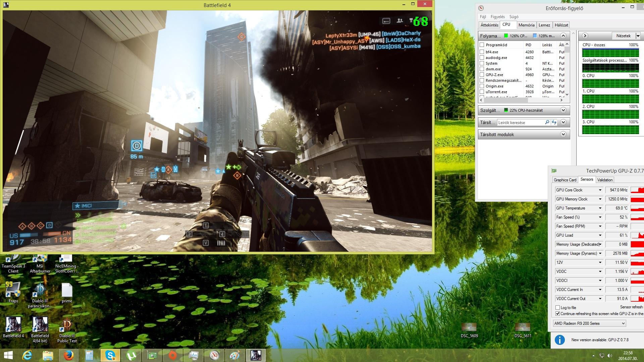Image resolution: width=644 pixels, height=362 pixels.
Task: Click the Firefox taskbar icon
Action: (69, 355)
